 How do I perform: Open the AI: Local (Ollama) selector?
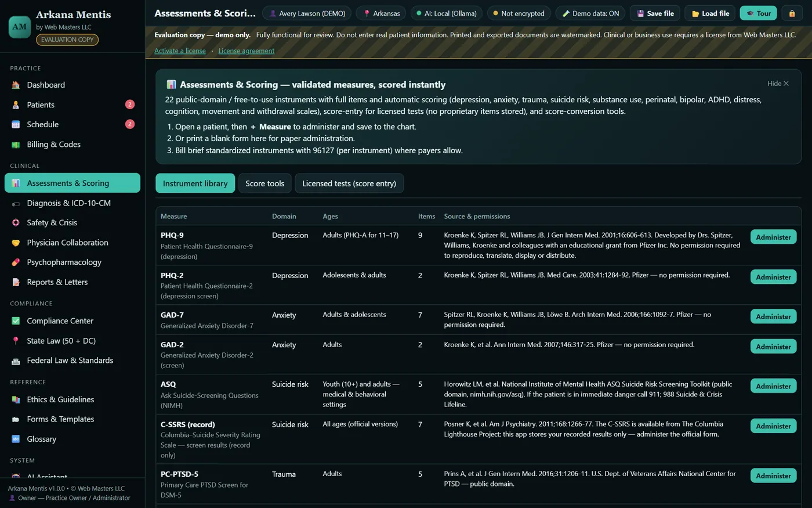(x=447, y=13)
